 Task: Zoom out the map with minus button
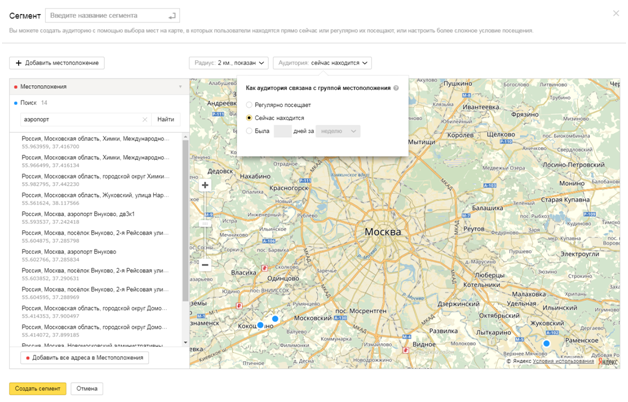coord(205,265)
